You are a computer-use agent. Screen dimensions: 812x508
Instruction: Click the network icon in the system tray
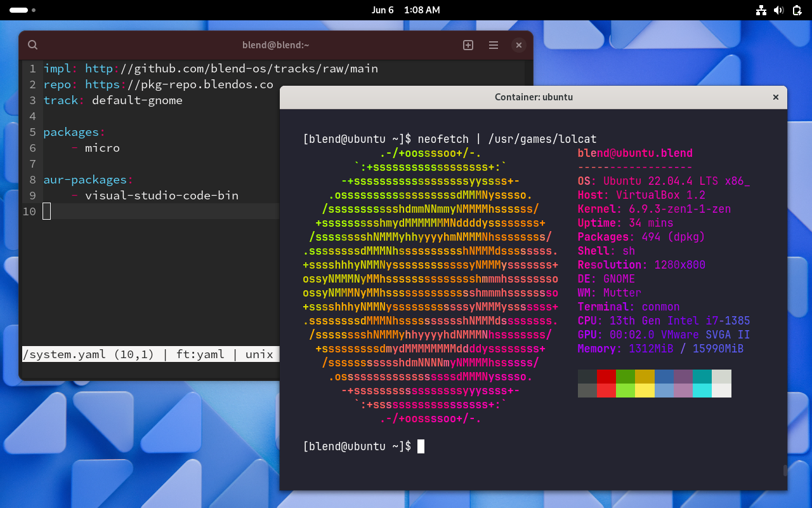click(761, 10)
